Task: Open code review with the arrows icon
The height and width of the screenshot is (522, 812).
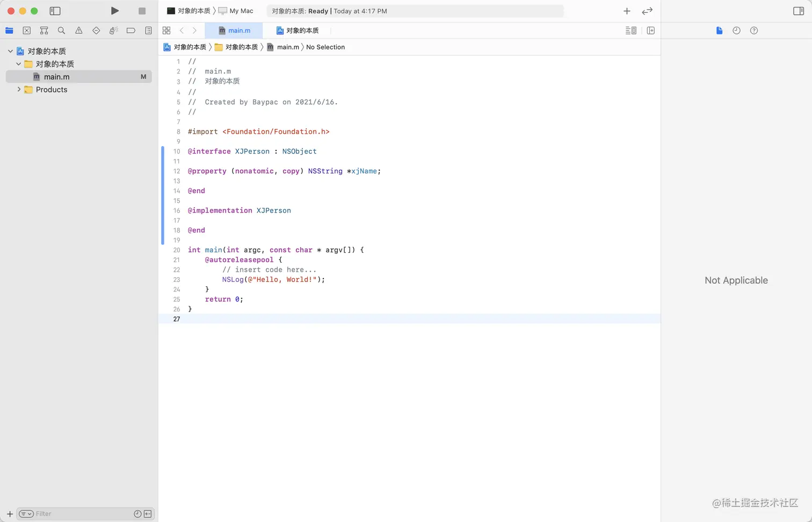Action: [x=647, y=11]
